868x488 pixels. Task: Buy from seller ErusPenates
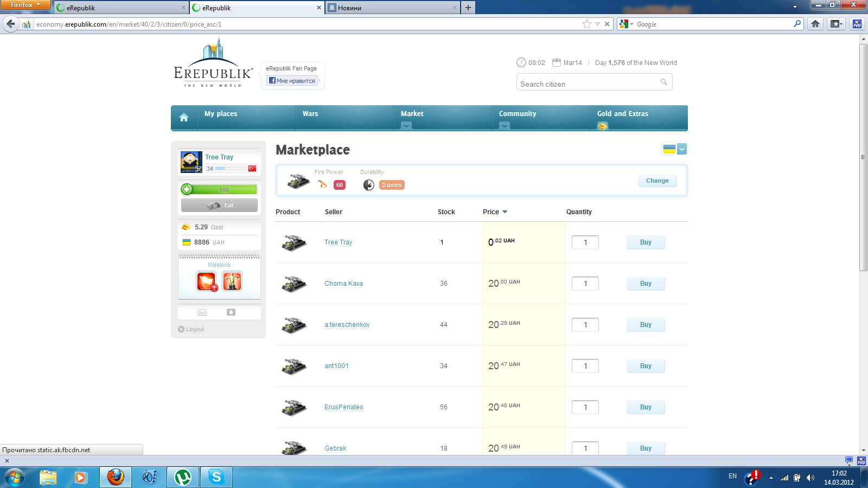(x=646, y=407)
